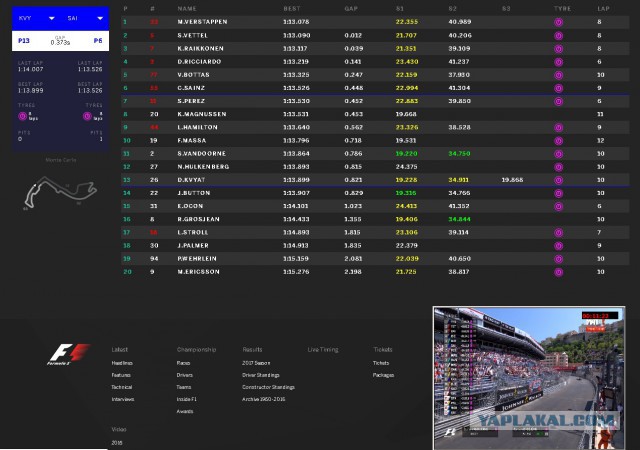This screenshot has width=640, height=450.
Task: Open the Races footer link
Action: (183, 363)
